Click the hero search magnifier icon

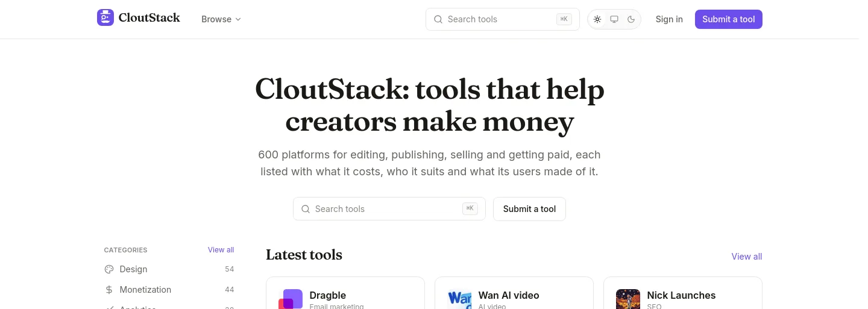306,209
